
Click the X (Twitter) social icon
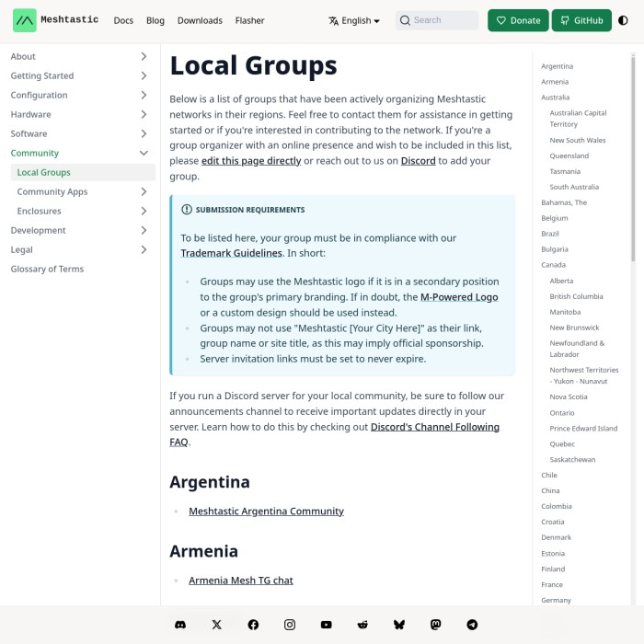(216, 625)
